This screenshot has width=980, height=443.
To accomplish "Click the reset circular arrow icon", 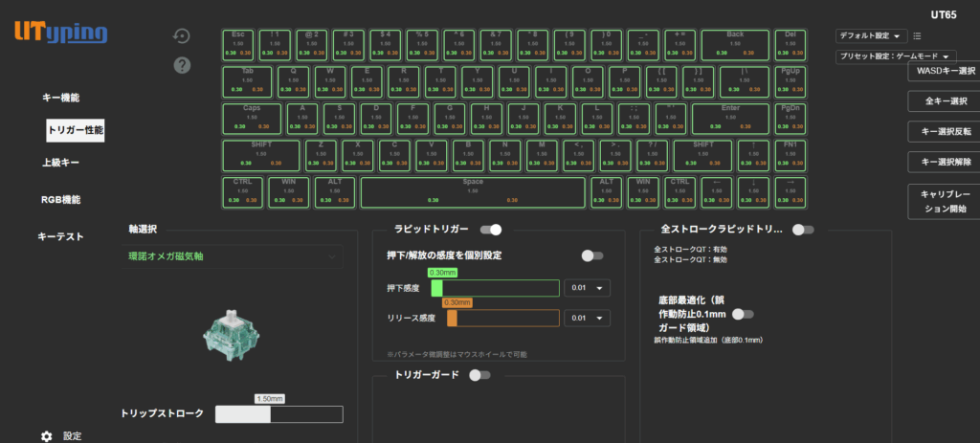I will pyautogui.click(x=182, y=36).
